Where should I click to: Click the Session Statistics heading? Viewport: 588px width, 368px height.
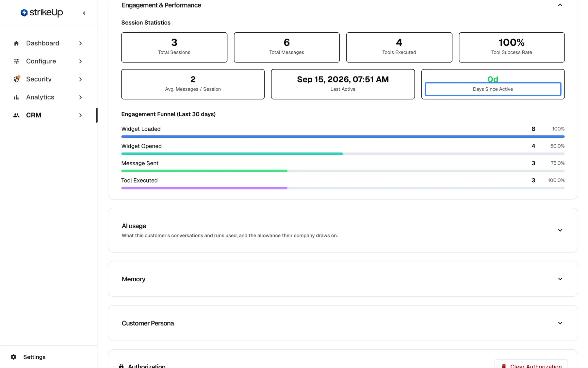(146, 23)
